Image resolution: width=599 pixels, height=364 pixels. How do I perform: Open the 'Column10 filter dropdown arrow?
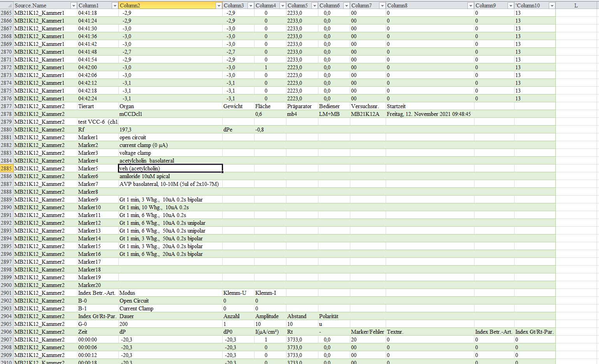[552, 5]
